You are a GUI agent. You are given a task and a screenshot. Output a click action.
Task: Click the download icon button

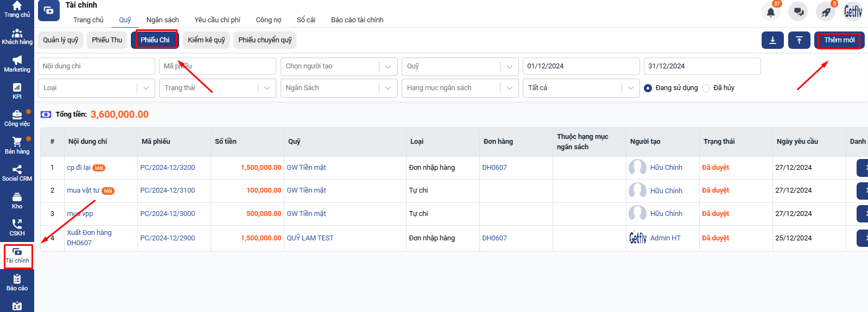click(772, 40)
